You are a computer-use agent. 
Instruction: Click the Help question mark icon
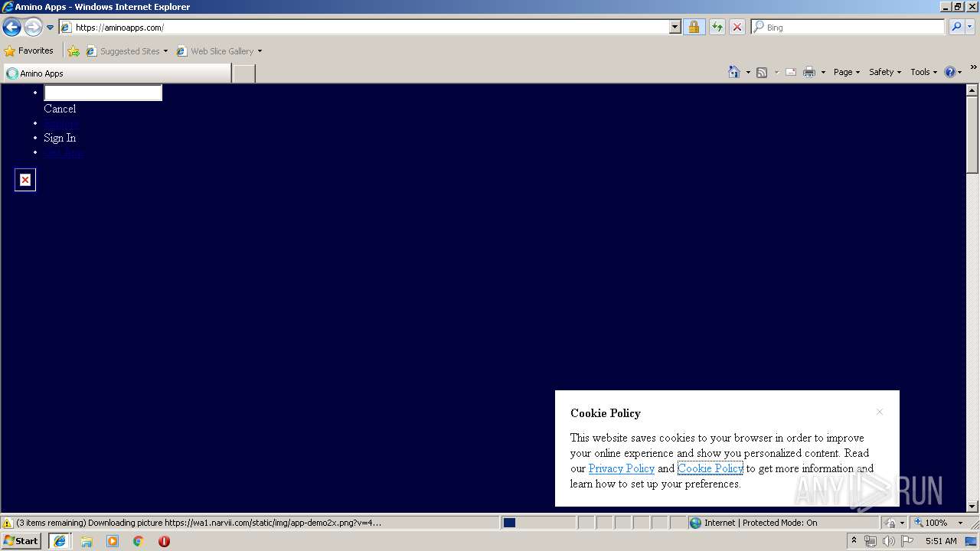pyautogui.click(x=950, y=72)
